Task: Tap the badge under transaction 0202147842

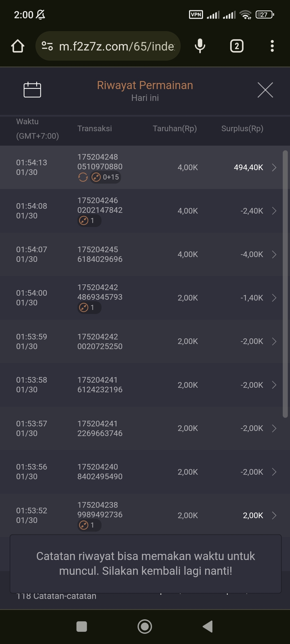Action: [x=89, y=221]
